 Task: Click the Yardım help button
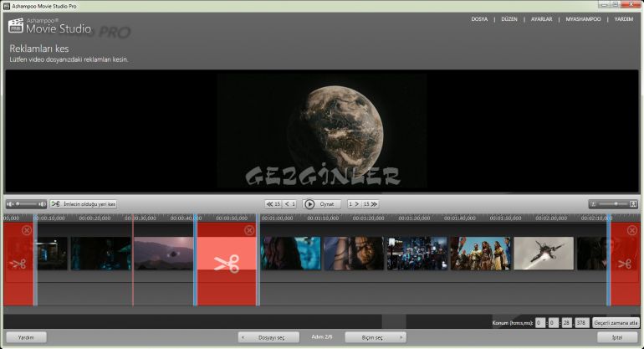click(x=26, y=337)
